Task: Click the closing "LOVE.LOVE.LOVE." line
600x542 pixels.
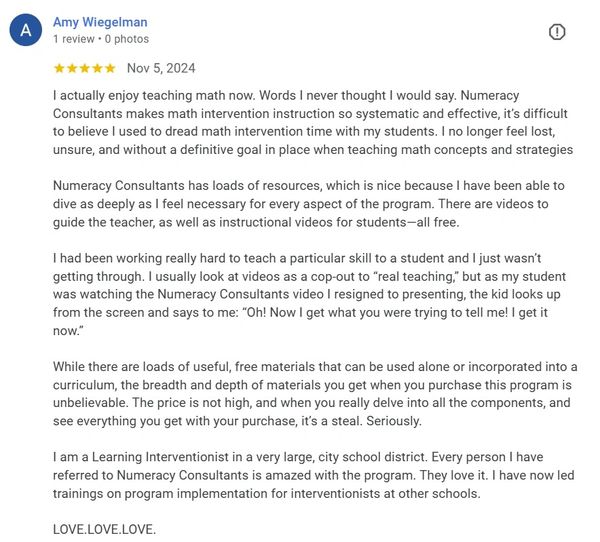Action: pyautogui.click(x=105, y=529)
